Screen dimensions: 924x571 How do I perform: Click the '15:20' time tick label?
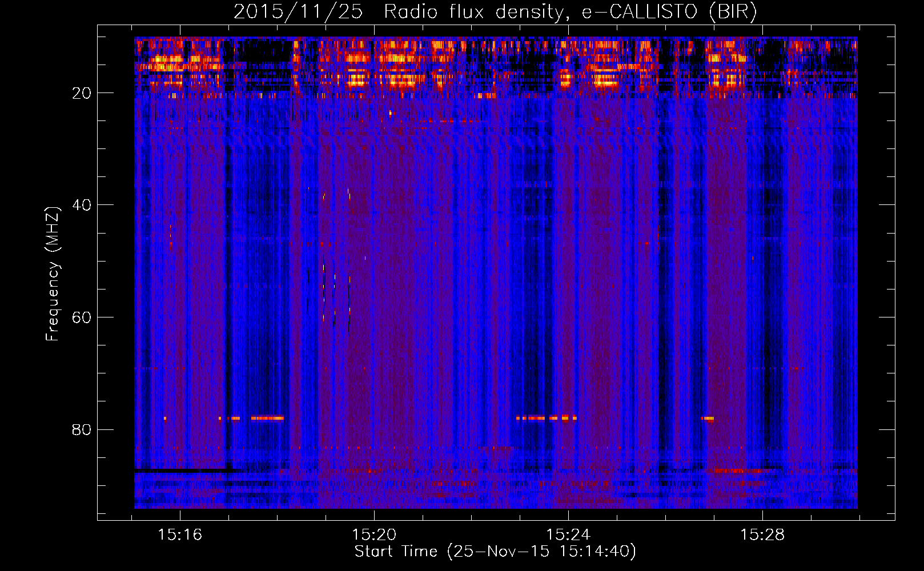(374, 535)
